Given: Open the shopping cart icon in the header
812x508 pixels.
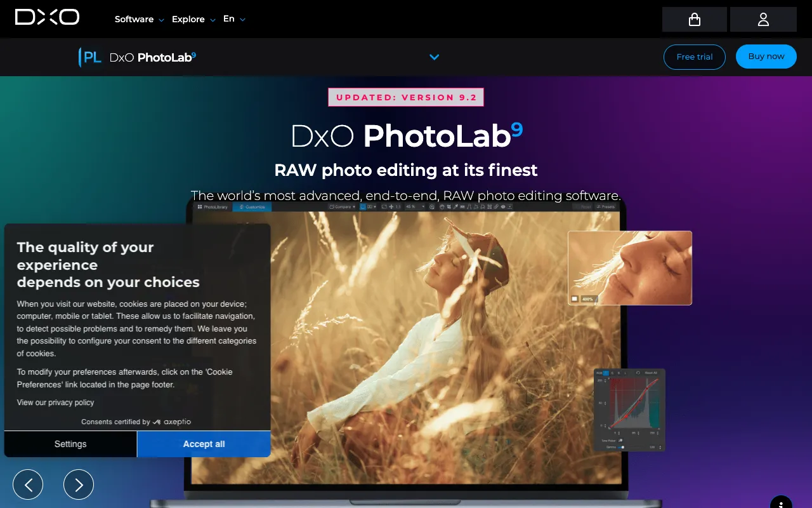Looking at the screenshot, I should click(x=695, y=19).
